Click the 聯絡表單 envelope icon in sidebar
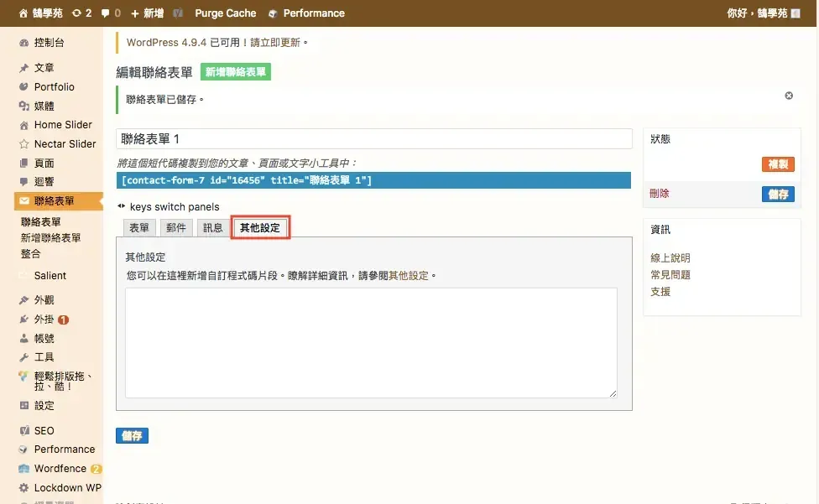Screen dimensions: 819x504 [x=24, y=201]
